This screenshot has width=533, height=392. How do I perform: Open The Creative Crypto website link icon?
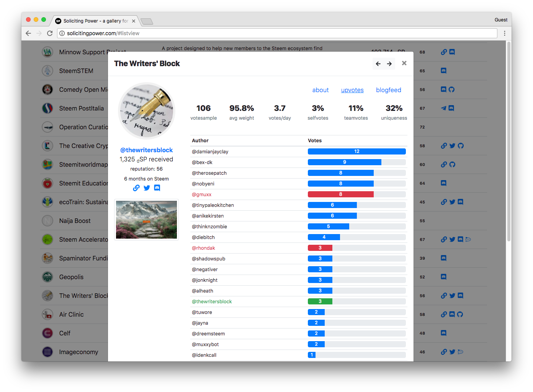(x=444, y=146)
